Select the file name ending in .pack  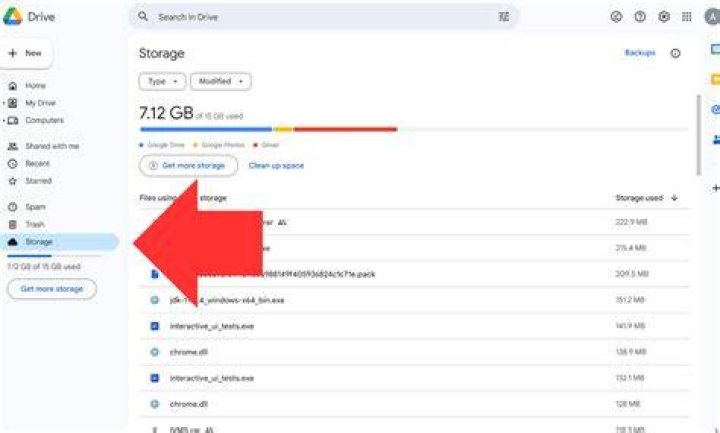[x=285, y=275]
